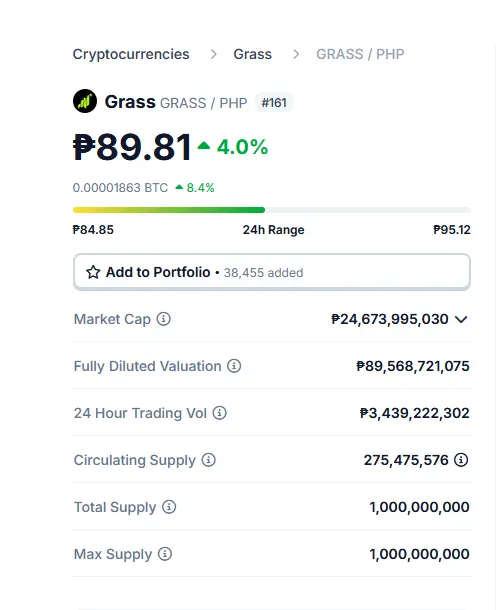Screen dimensions: 504x610
Task: Open the info icon after 275,475,576 value
Action: pos(461,460)
